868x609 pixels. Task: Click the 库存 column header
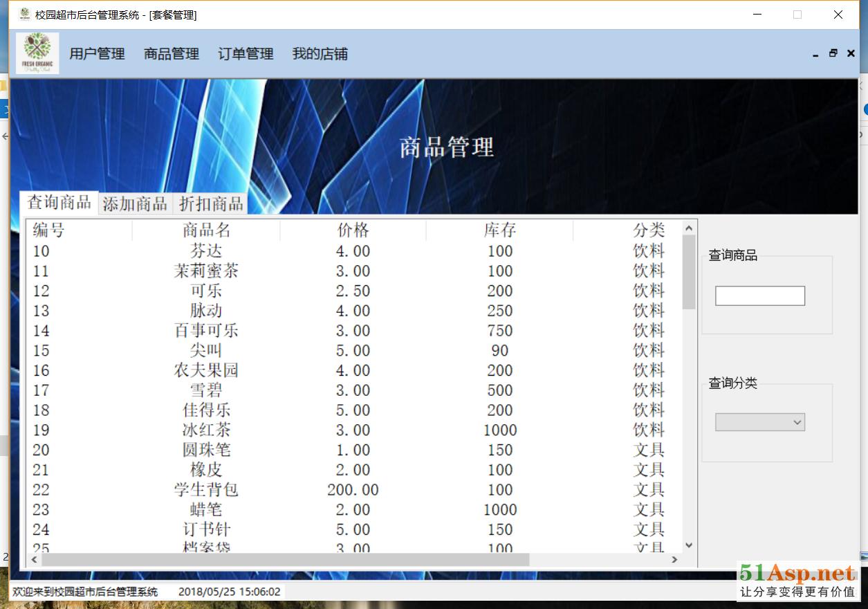499,230
